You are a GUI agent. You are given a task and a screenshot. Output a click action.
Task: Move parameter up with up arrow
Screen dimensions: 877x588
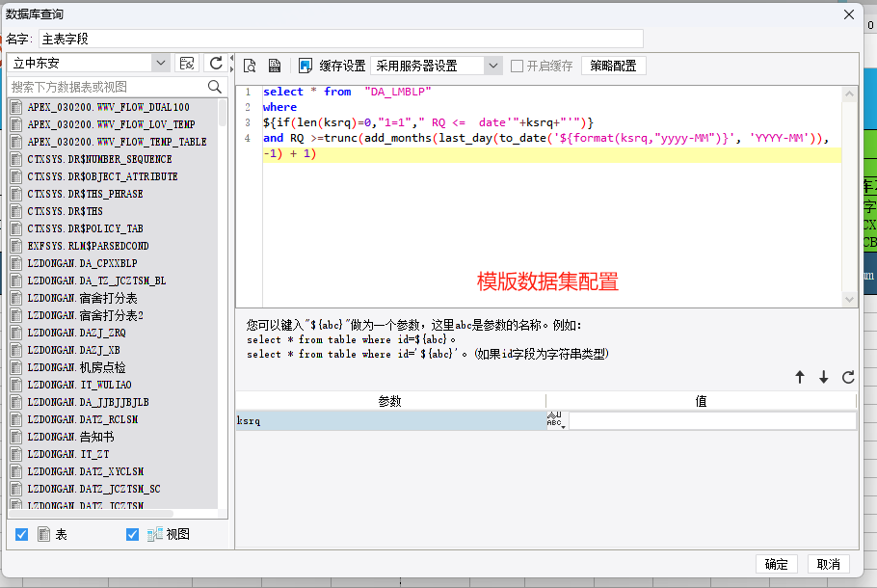point(800,377)
